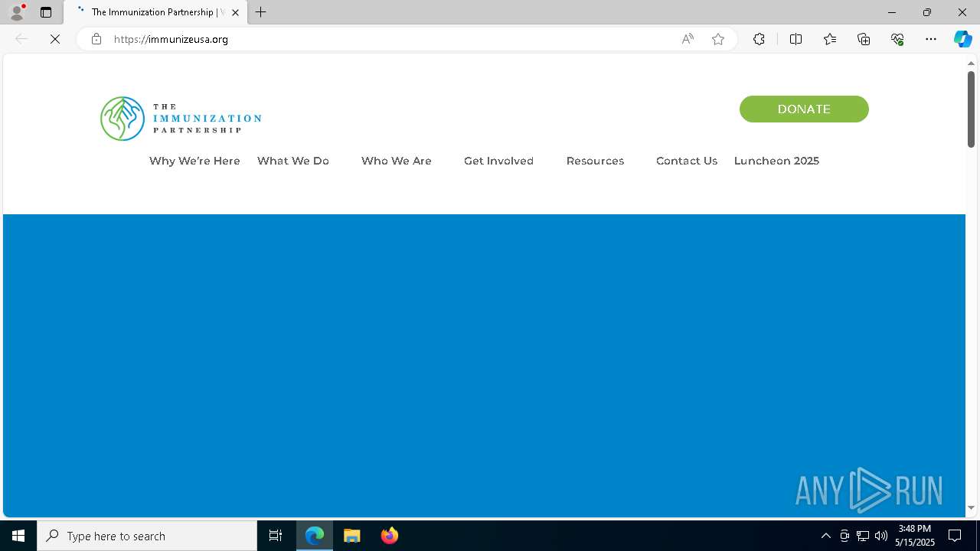Add this page to favorites
Viewport: 980px width, 551px height.
(x=718, y=39)
